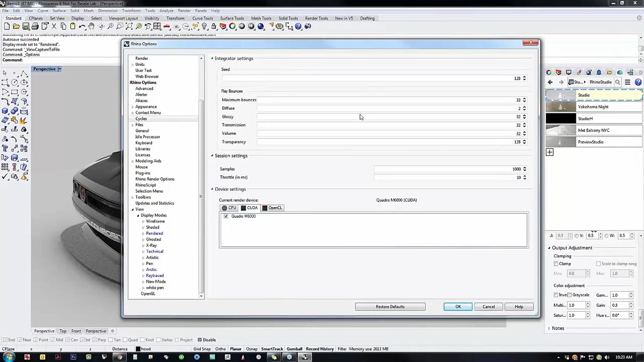Expand the Modeling Aids tree node
This screenshot has width=644, height=362.
click(x=133, y=161)
